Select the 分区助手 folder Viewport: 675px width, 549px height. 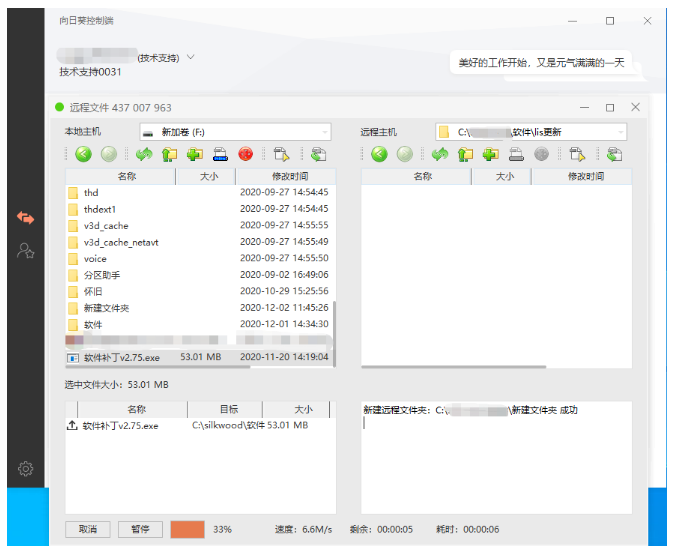[200, 275]
